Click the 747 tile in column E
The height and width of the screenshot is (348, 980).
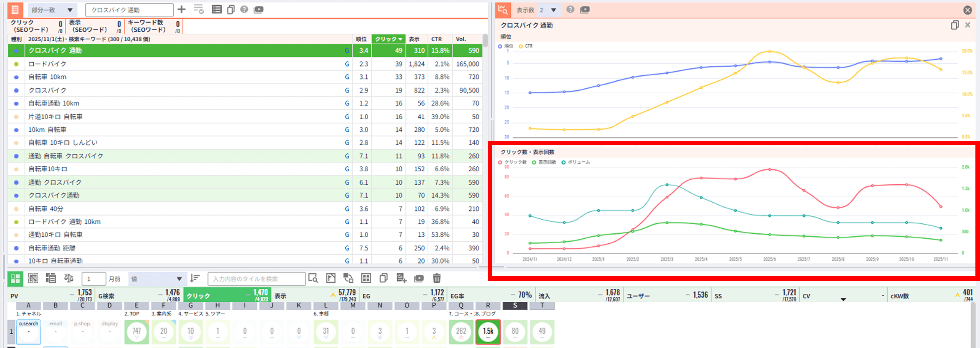(137, 332)
